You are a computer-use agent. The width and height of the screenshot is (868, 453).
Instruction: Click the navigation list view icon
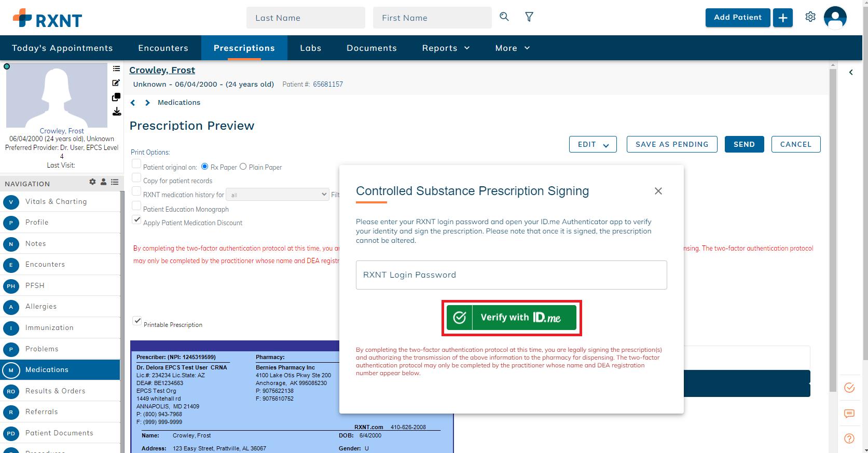click(x=115, y=182)
